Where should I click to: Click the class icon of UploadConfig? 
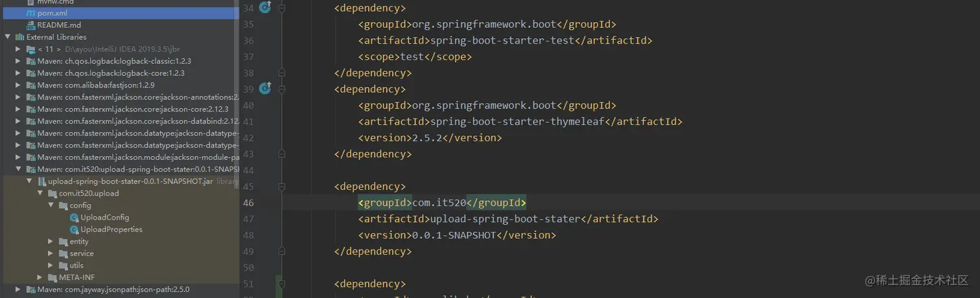tap(74, 218)
